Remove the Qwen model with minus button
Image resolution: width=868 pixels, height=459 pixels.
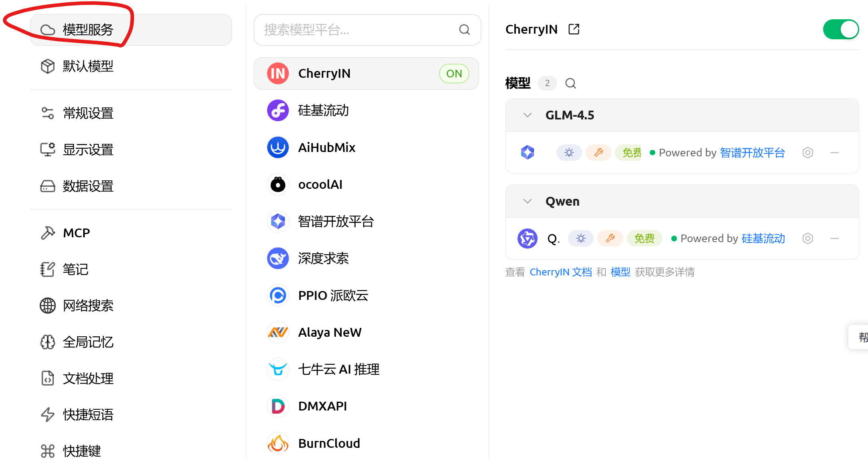point(835,239)
